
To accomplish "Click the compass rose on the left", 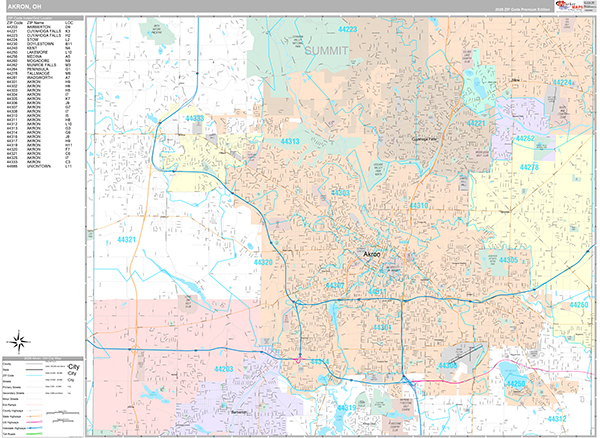I will point(19,342).
